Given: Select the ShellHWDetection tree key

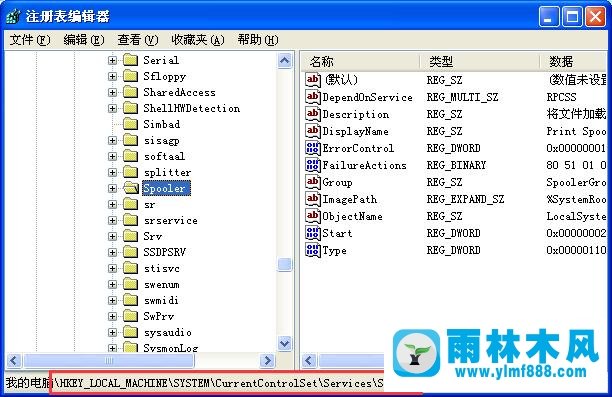Looking at the screenshot, I should coord(191,108).
